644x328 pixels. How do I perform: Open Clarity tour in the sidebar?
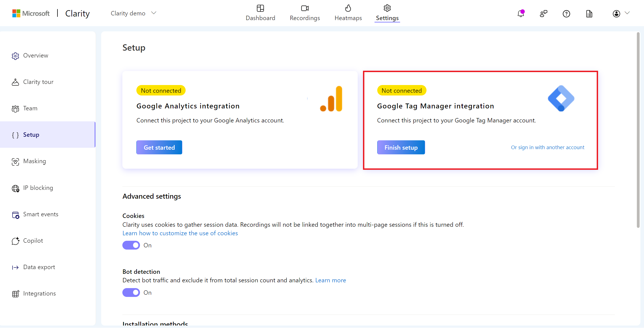coord(48,82)
